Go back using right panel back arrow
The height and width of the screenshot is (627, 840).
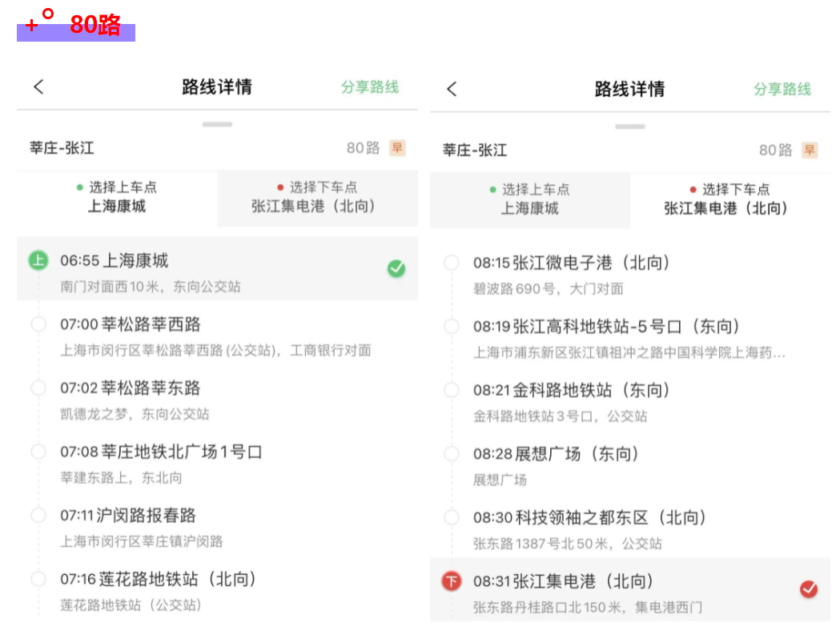452,89
